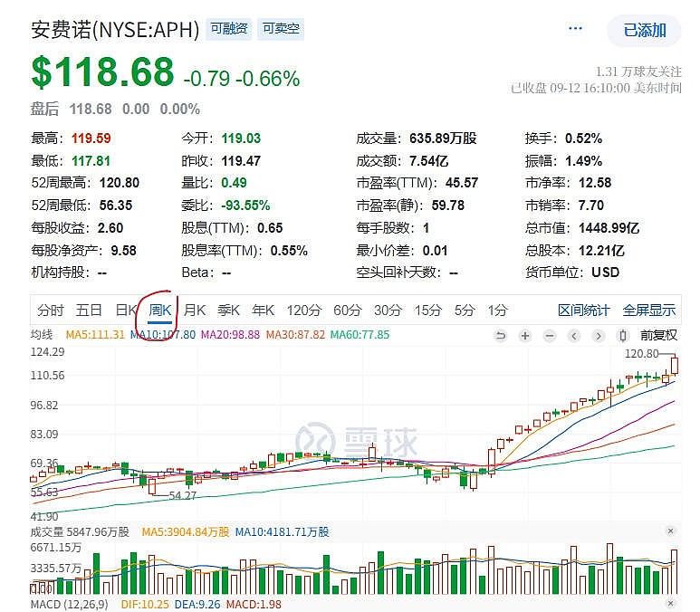
Task: Click the stock title 安费诺(NYSE:APH)
Action: pos(115,30)
